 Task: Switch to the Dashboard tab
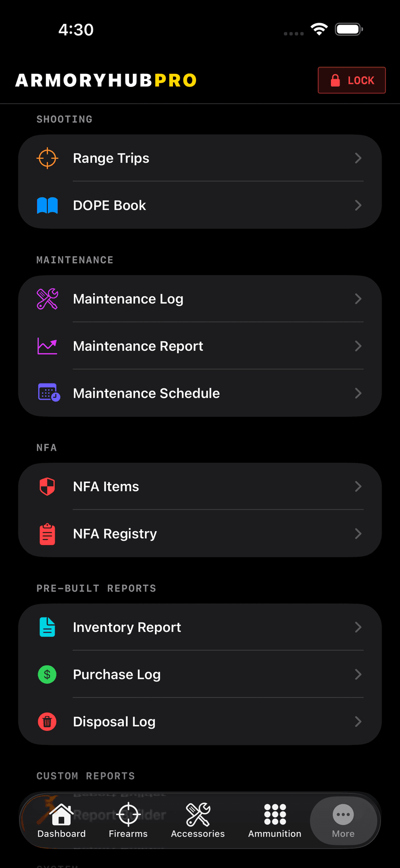61,820
